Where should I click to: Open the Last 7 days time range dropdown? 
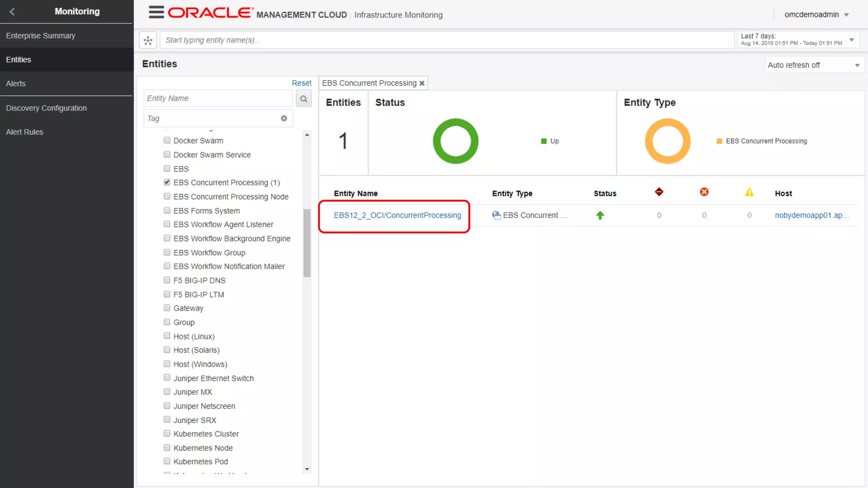[798, 40]
